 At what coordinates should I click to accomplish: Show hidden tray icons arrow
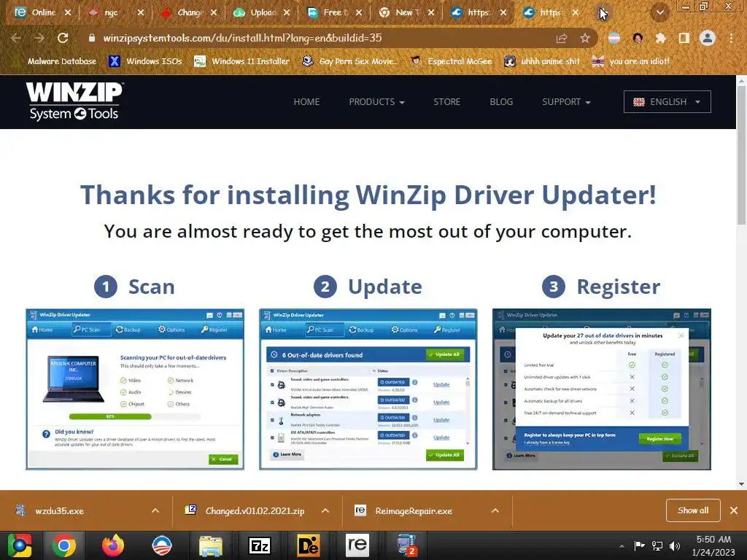(x=622, y=546)
